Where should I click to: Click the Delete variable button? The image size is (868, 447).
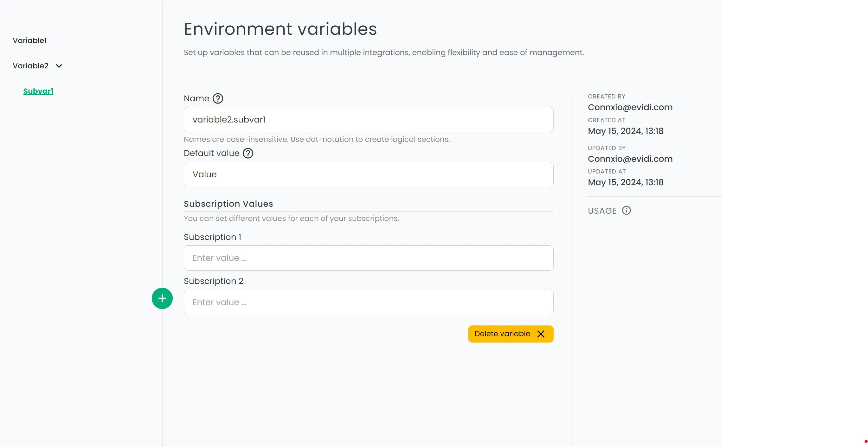coord(511,334)
